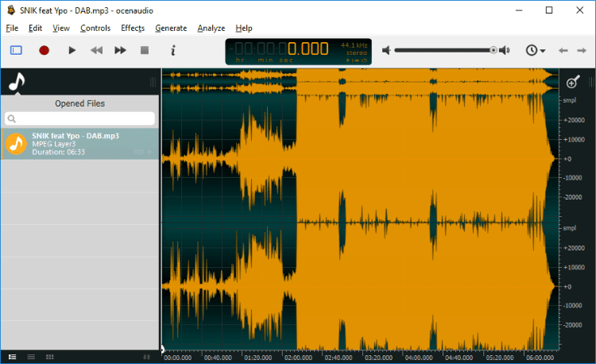The width and height of the screenshot is (596, 364).
Task: Go back with the left arrow
Action: [x=563, y=50]
